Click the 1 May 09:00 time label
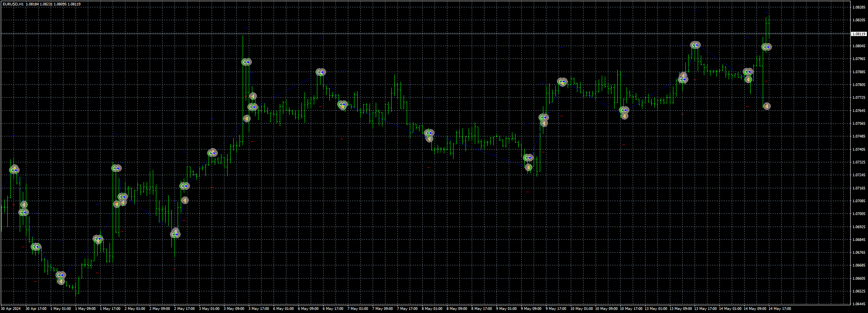 click(86, 309)
